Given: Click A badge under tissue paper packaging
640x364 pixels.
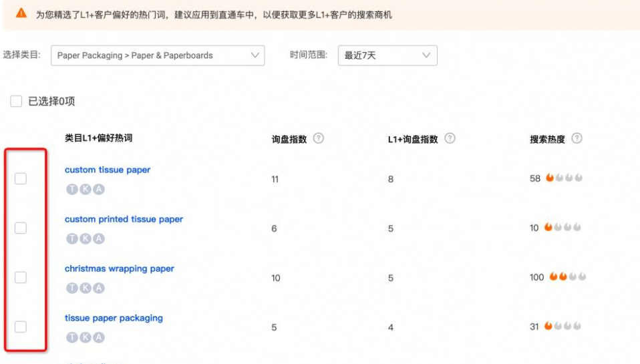Looking at the screenshot, I should click(99, 337).
